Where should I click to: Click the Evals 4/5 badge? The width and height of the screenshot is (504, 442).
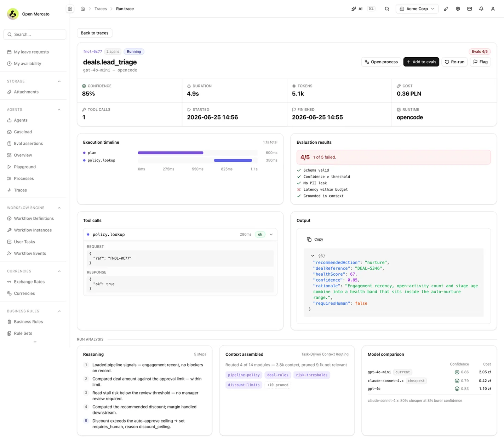tap(480, 52)
